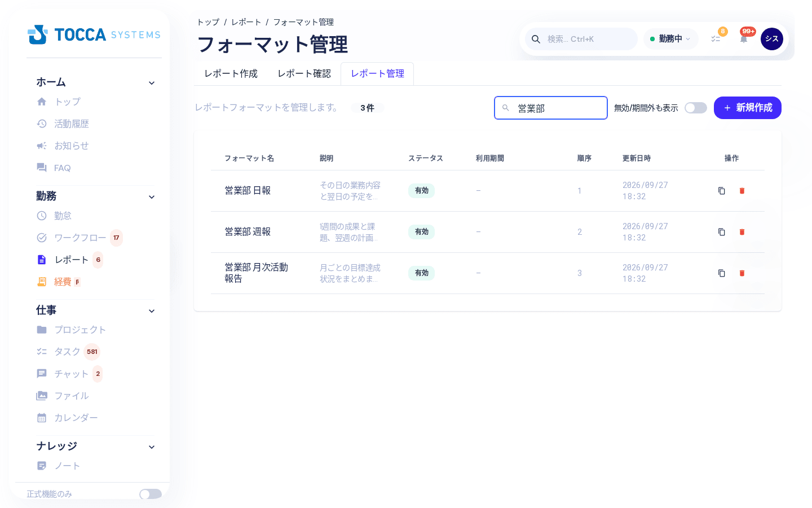
Task: Click レポート breadcrumb link
Action: tap(246, 22)
